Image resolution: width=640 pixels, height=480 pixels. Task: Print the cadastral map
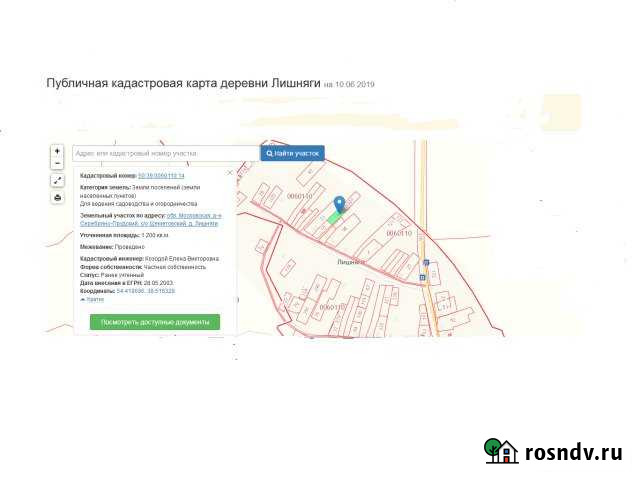(58, 198)
